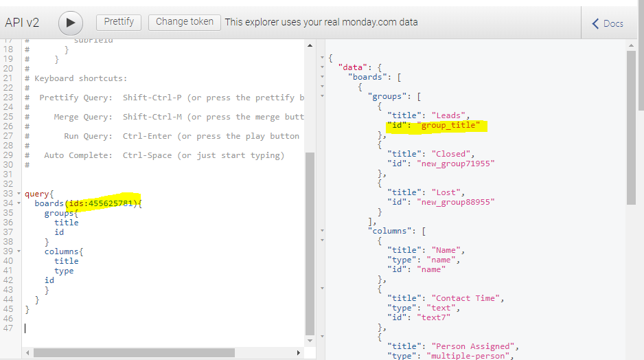Image resolution: width=644 pixels, height=360 pixels.
Task: Click the "Closed" title value
Action: pyautogui.click(x=450, y=154)
